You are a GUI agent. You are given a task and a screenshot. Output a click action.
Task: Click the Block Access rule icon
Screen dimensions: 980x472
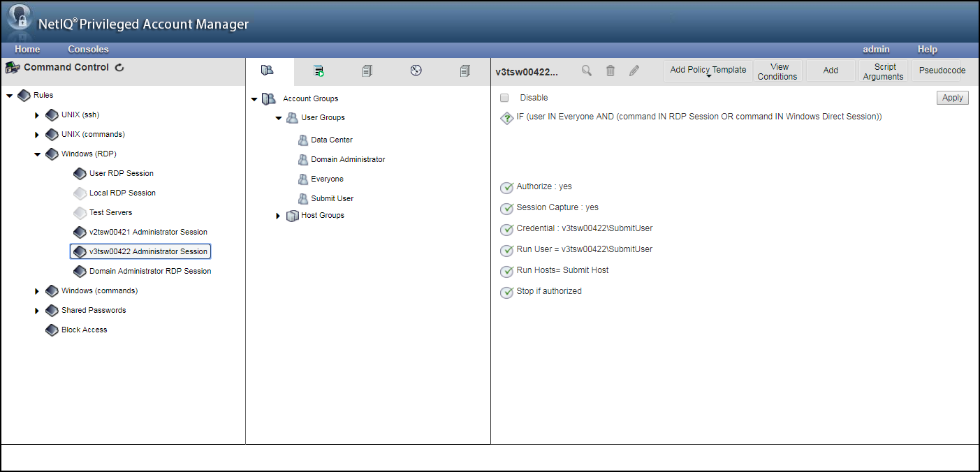[52, 330]
